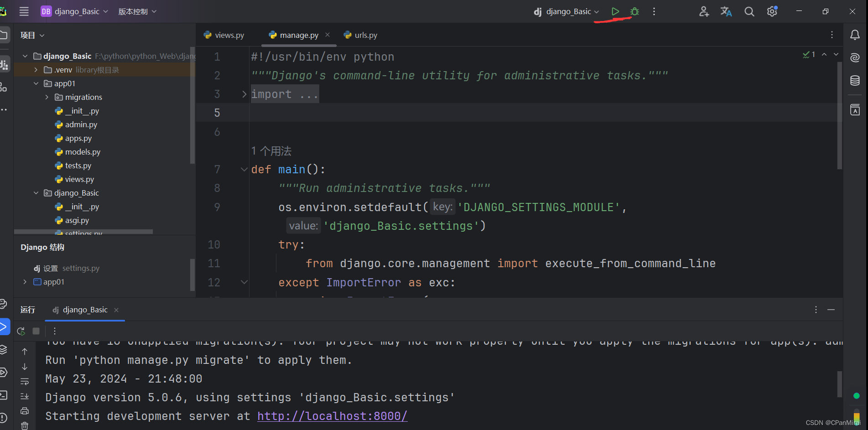
Task: Switch to the urls.py editor tab
Action: click(x=361, y=35)
